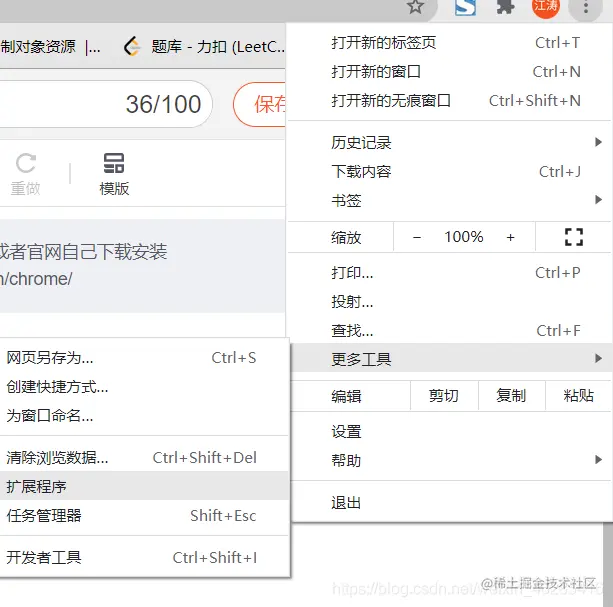Open 设置 from the menu

tap(450, 432)
